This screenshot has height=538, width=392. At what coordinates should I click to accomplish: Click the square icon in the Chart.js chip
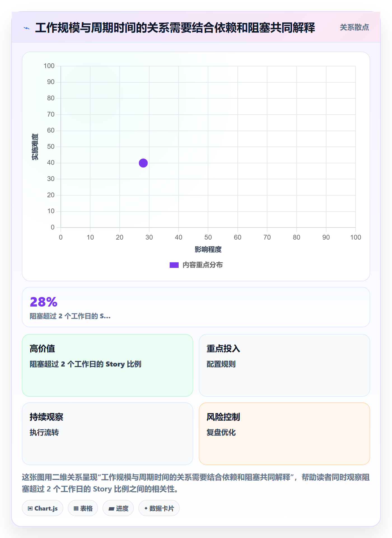[30, 509]
